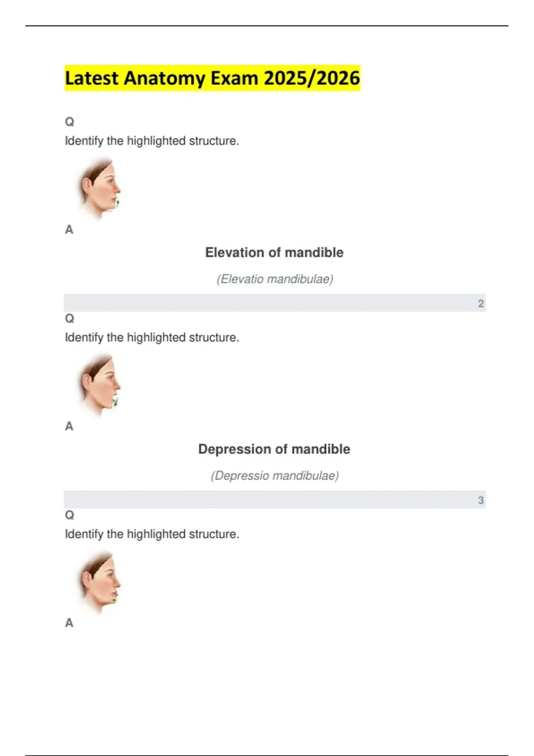This screenshot has height=756, width=534.
Task: Click the first question's prompt text
Action: tap(152, 141)
